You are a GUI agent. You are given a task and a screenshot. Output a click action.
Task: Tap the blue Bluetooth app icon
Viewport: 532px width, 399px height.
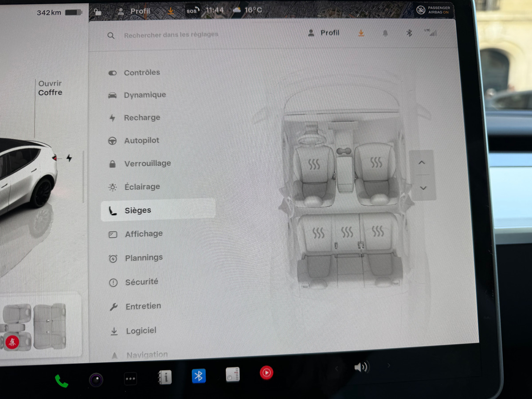(x=199, y=376)
